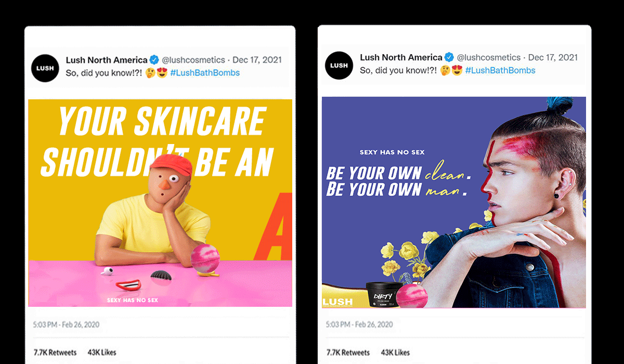Click the Dirty product jar in right image

pos(382,294)
